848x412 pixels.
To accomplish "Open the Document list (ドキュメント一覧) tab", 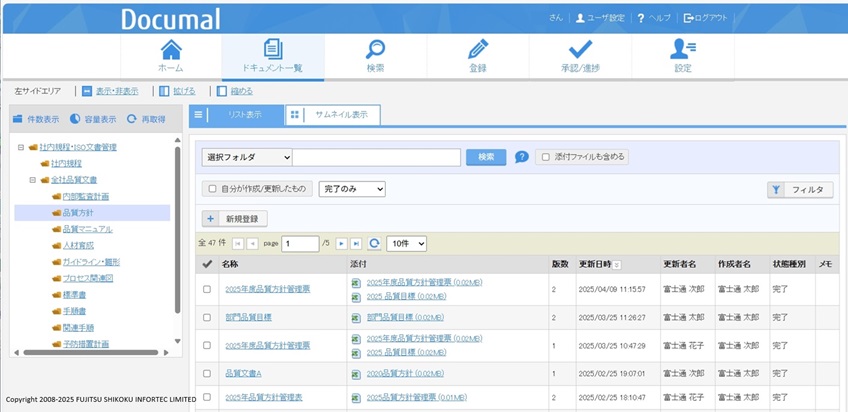I will pos(273,57).
